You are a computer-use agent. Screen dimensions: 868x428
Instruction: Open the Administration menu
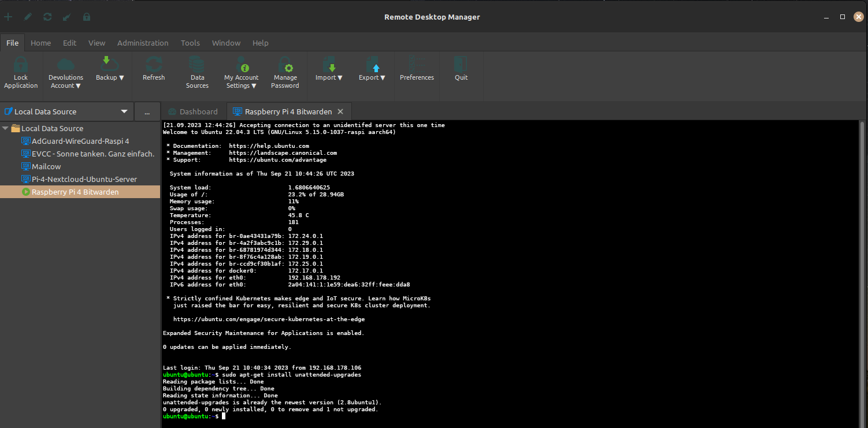(143, 43)
